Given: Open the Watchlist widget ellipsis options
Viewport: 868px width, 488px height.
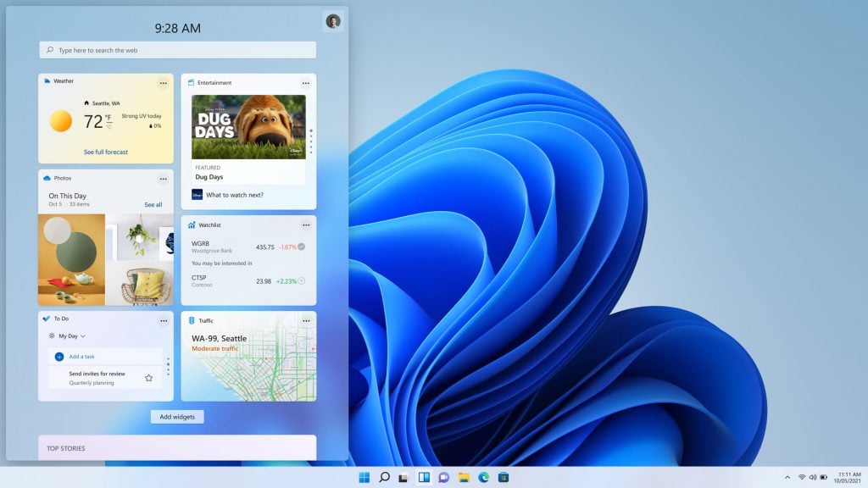Looking at the screenshot, I should click(306, 225).
